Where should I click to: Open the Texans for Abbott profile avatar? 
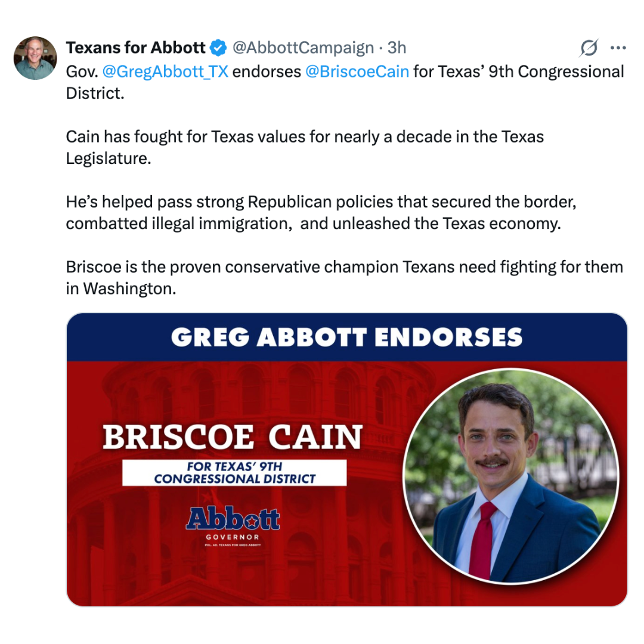point(35,58)
